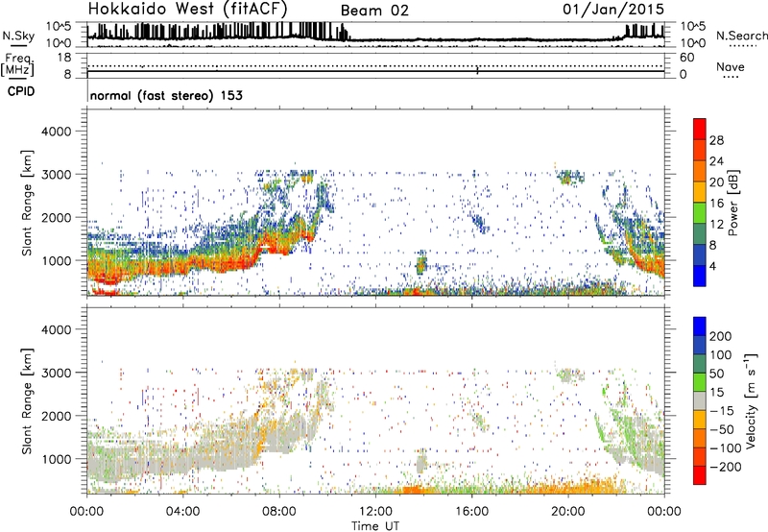Click the '08:00' time tick label
This screenshot has height=532, width=768.
click(x=279, y=512)
